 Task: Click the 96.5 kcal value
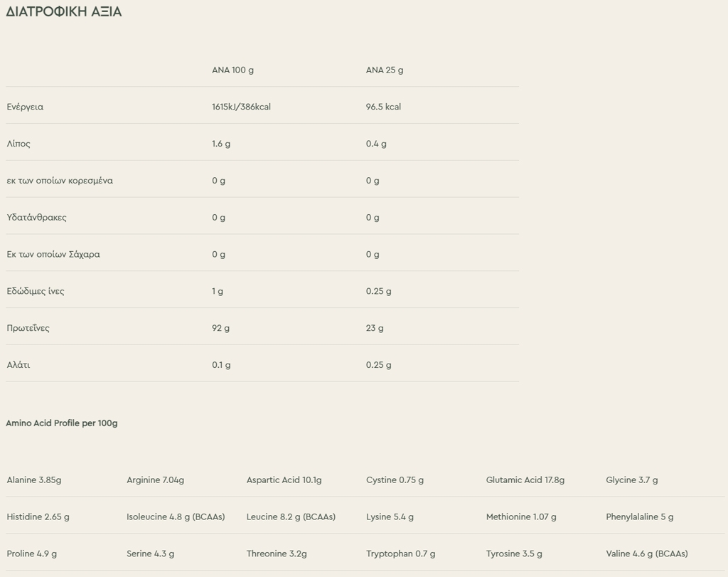(x=383, y=107)
